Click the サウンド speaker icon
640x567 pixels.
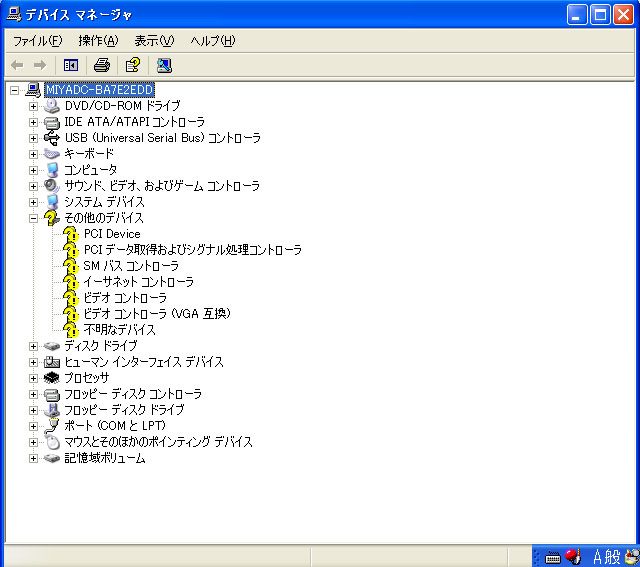click(52, 186)
